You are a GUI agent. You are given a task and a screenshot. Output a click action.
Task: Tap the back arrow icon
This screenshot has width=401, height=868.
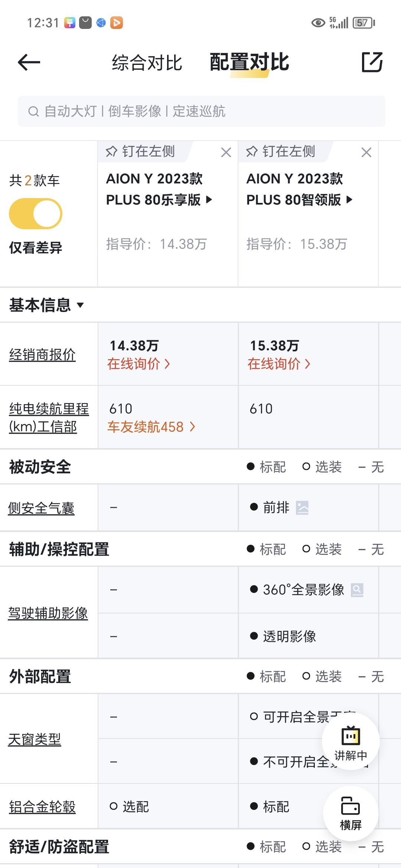click(x=29, y=62)
